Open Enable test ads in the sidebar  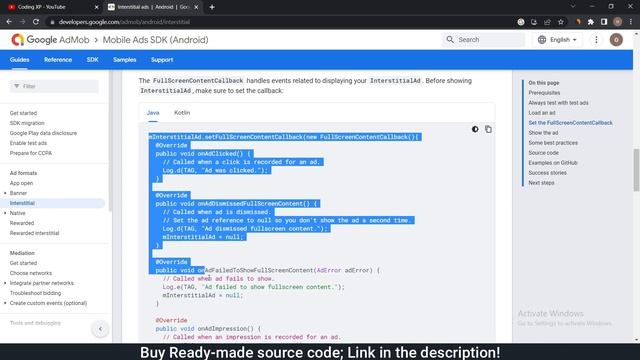pyautogui.click(x=28, y=143)
